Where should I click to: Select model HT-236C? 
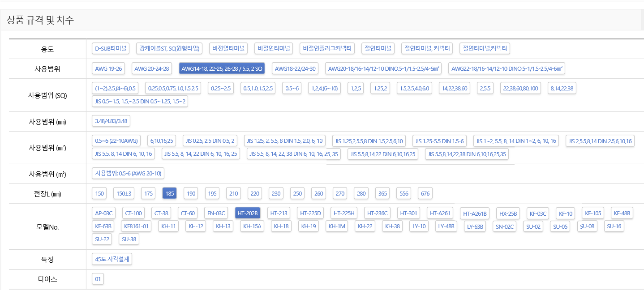[x=377, y=213]
